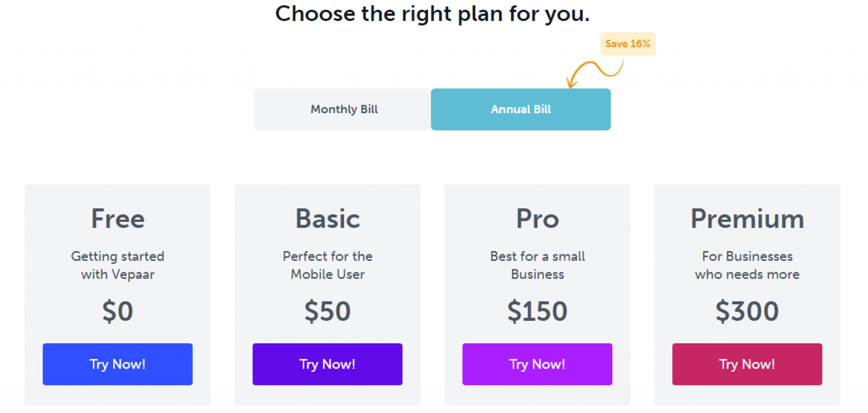Image resolution: width=868 pixels, height=413 pixels.
Task: Click the Free plan title
Action: [x=118, y=219]
